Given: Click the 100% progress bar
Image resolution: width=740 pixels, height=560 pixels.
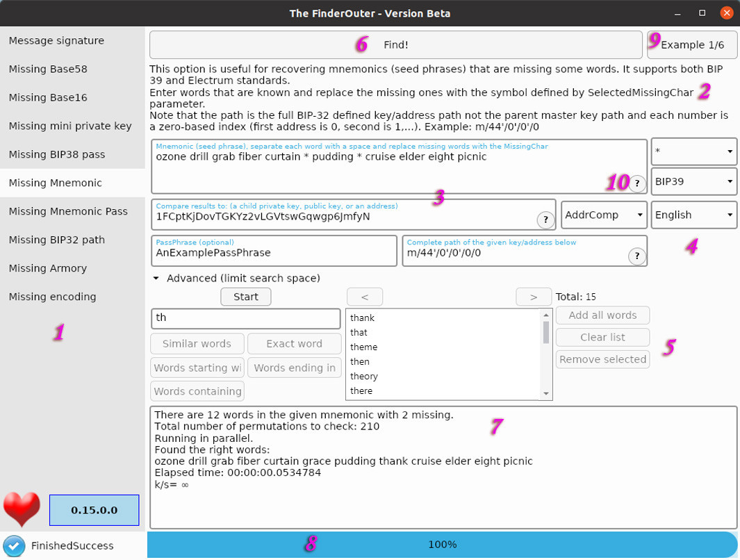Looking at the screenshot, I should [442, 545].
